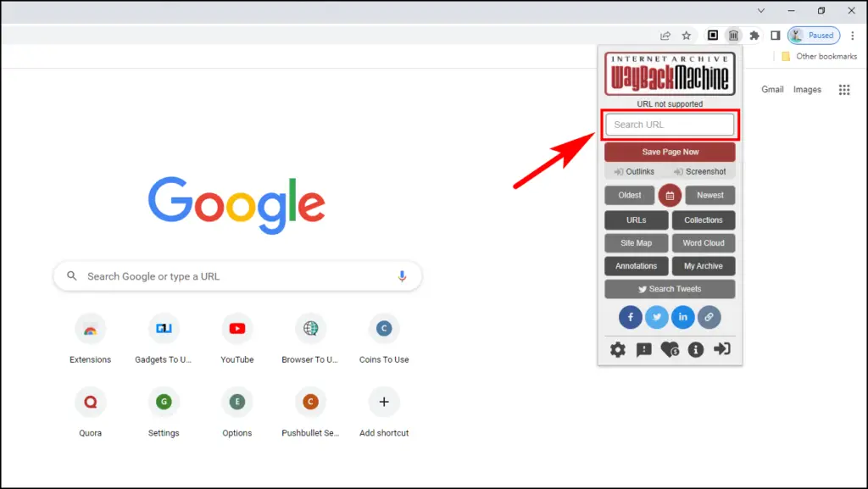Open the Coins To Use shortcut

tap(384, 337)
